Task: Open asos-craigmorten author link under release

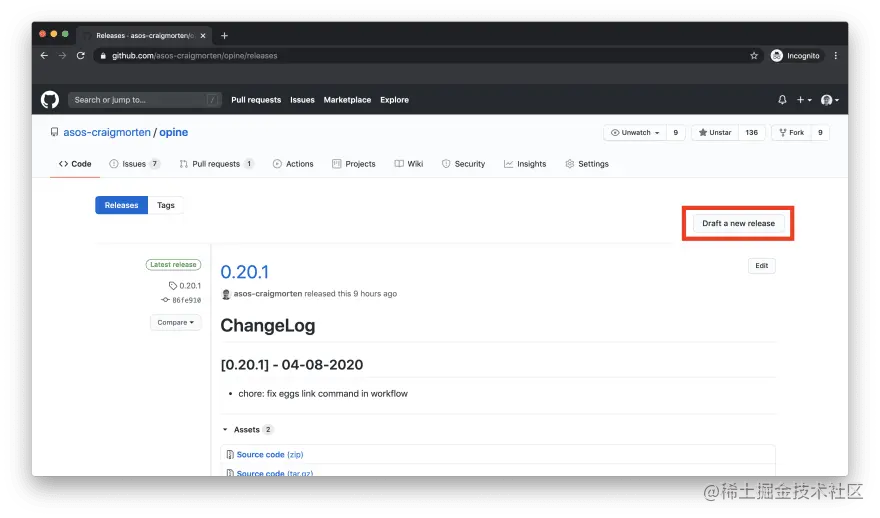Action: coord(268,294)
